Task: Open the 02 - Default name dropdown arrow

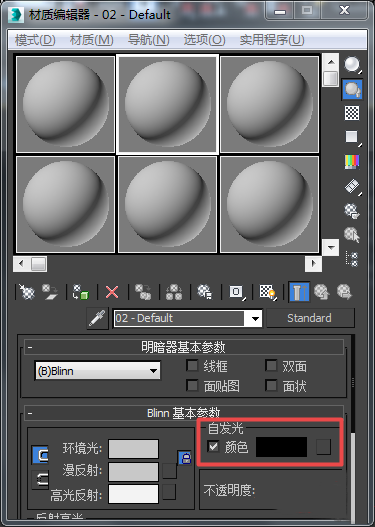Action: [x=255, y=318]
